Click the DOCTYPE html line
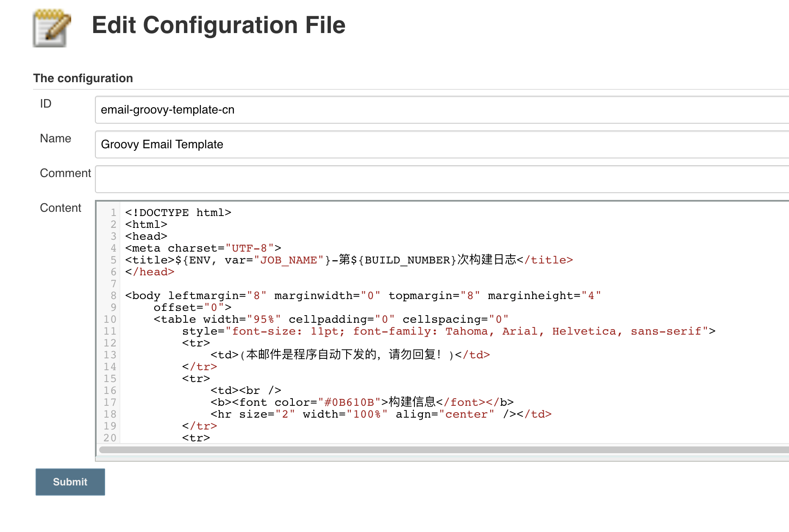The image size is (789, 532). [178, 213]
